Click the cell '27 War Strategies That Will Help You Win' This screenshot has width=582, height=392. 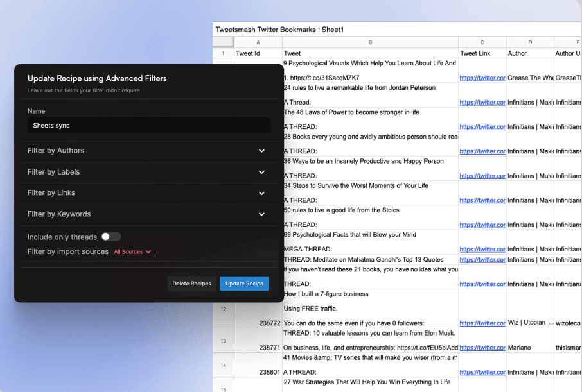(x=370, y=384)
